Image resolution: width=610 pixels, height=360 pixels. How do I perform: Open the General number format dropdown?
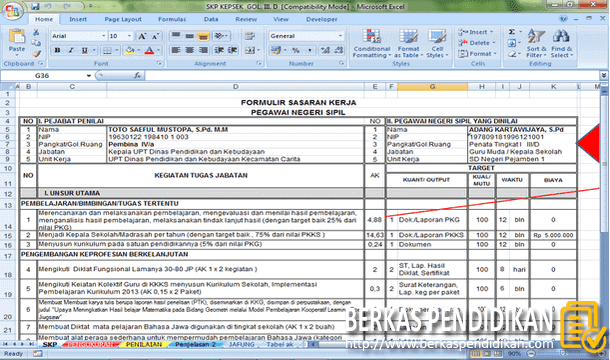[340, 36]
